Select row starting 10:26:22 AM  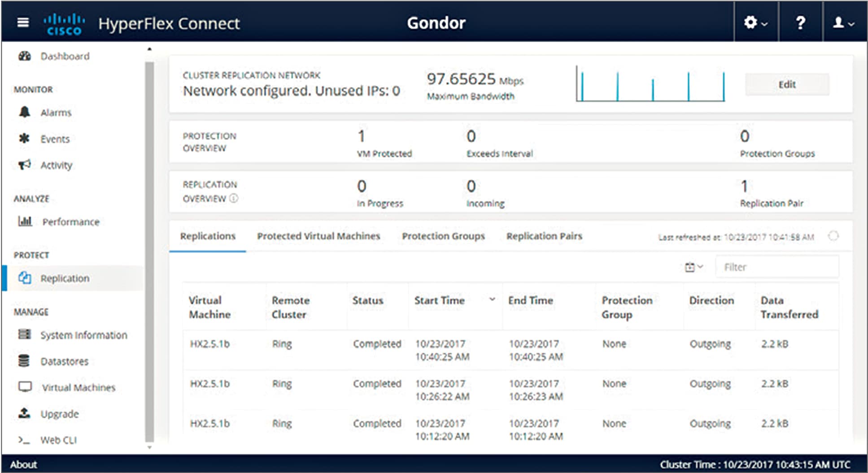tap(510, 390)
